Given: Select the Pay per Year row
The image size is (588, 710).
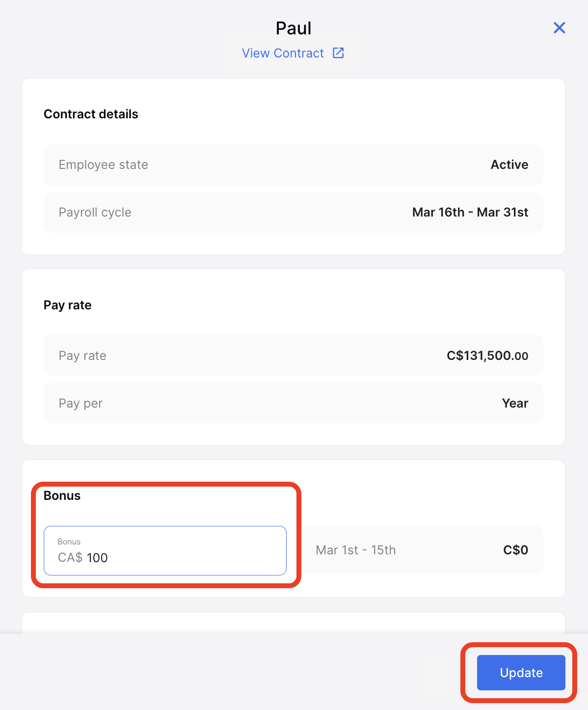Looking at the screenshot, I should 293,403.
